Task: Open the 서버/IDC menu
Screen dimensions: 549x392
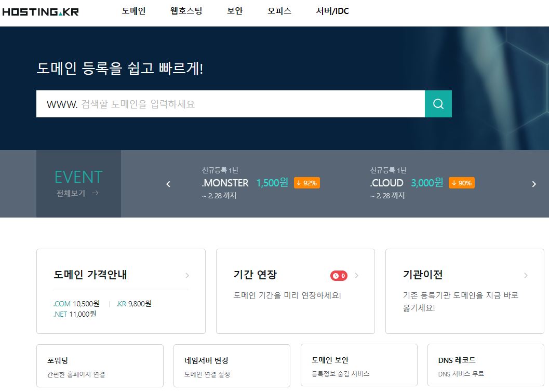Action: [x=332, y=11]
